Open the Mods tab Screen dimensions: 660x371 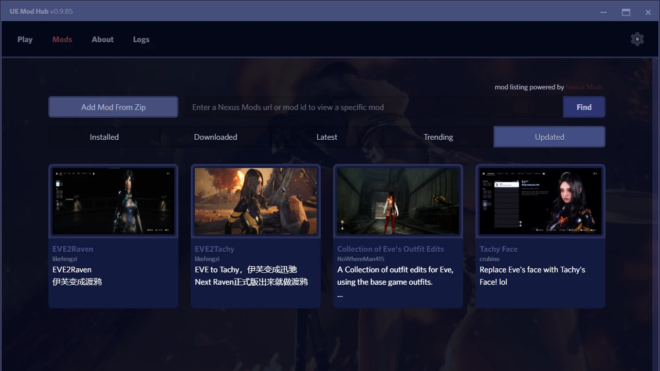click(62, 39)
